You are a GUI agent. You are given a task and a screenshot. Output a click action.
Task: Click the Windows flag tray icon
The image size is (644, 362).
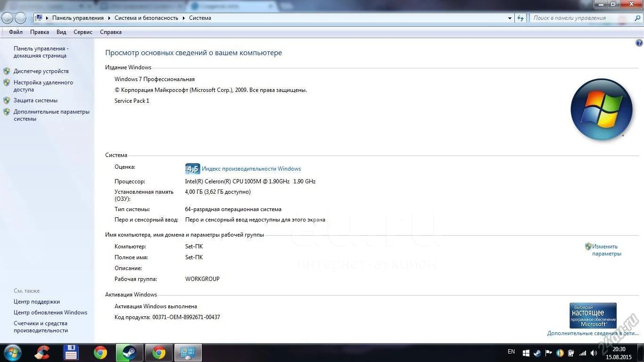tap(526, 353)
